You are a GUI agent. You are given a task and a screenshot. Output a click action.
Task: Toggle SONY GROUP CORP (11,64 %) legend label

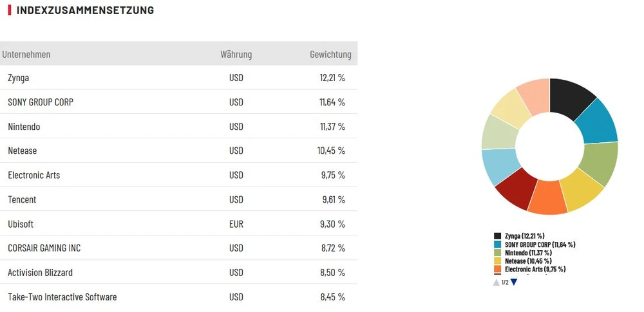click(x=540, y=244)
